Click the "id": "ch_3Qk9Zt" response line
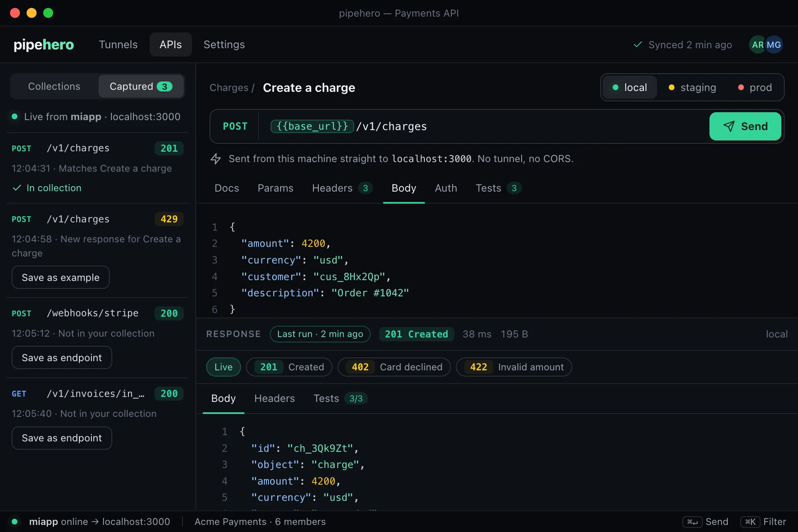The image size is (798, 532). (x=305, y=448)
